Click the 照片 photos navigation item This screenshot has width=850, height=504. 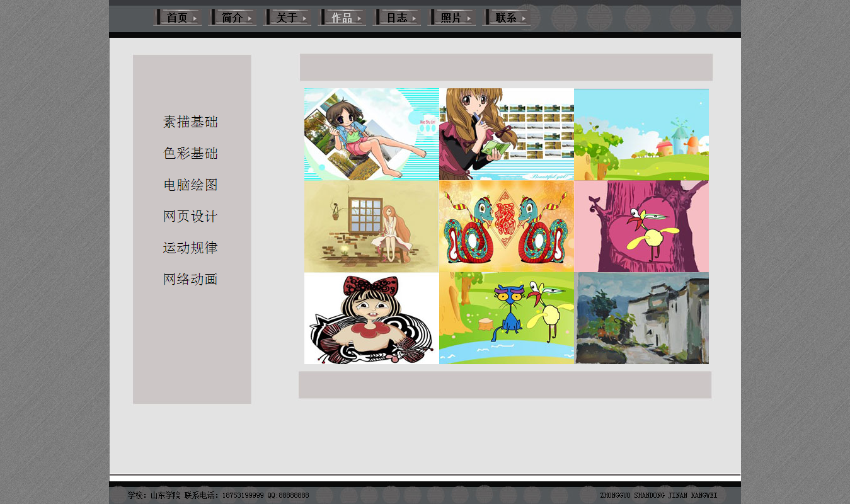pyautogui.click(x=452, y=18)
